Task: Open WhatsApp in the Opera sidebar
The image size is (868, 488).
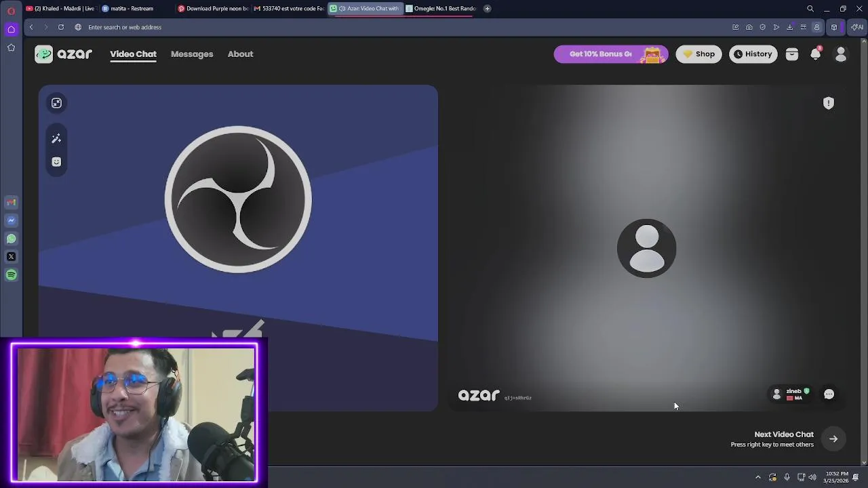Action: [11, 239]
